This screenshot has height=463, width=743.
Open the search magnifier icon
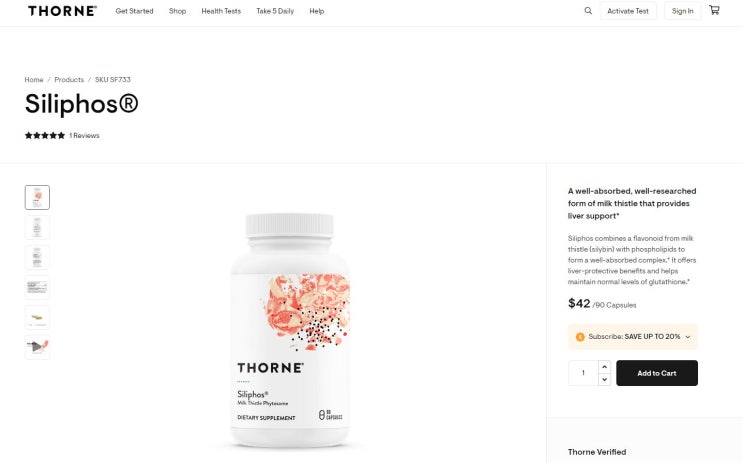pos(588,10)
